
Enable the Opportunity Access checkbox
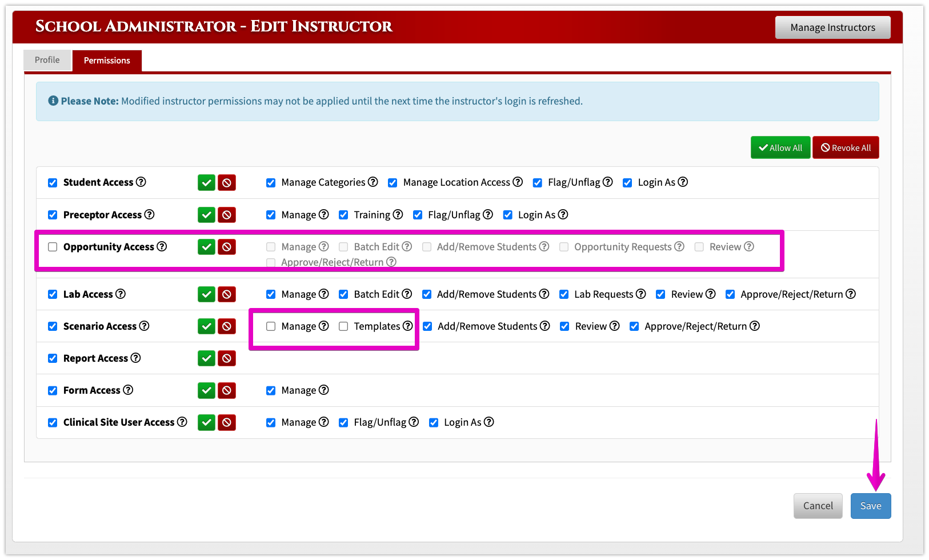(x=52, y=246)
